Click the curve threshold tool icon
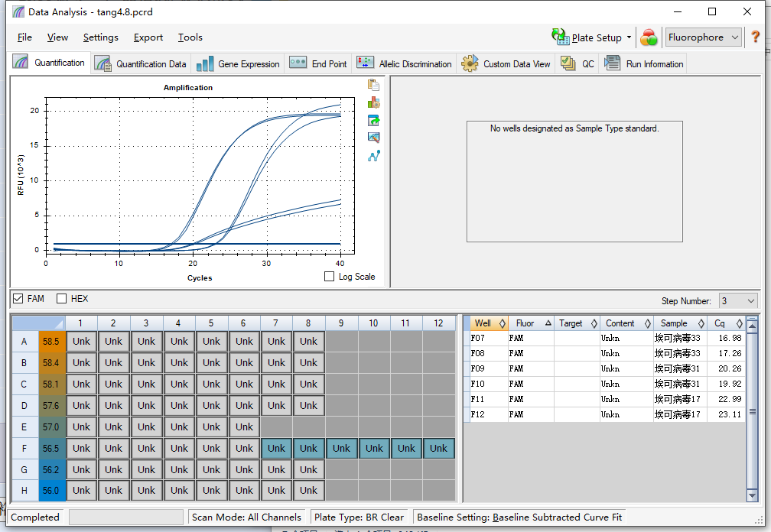This screenshot has width=771, height=532. tap(374, 156)
